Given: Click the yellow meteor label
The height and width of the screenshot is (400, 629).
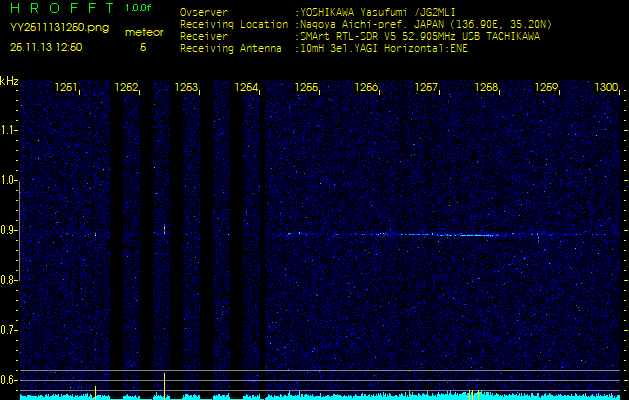Looking at the screenshot, I should coord(143,32).
